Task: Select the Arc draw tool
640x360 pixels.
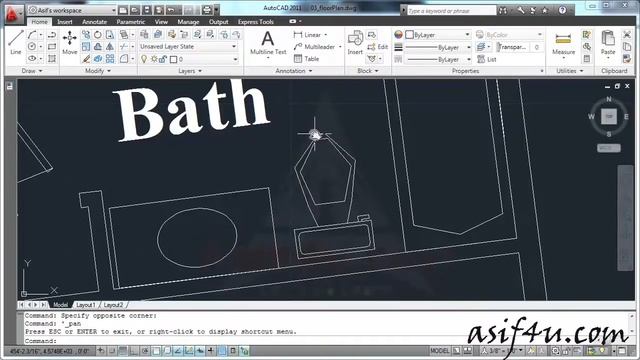Action: coord(32,35)
